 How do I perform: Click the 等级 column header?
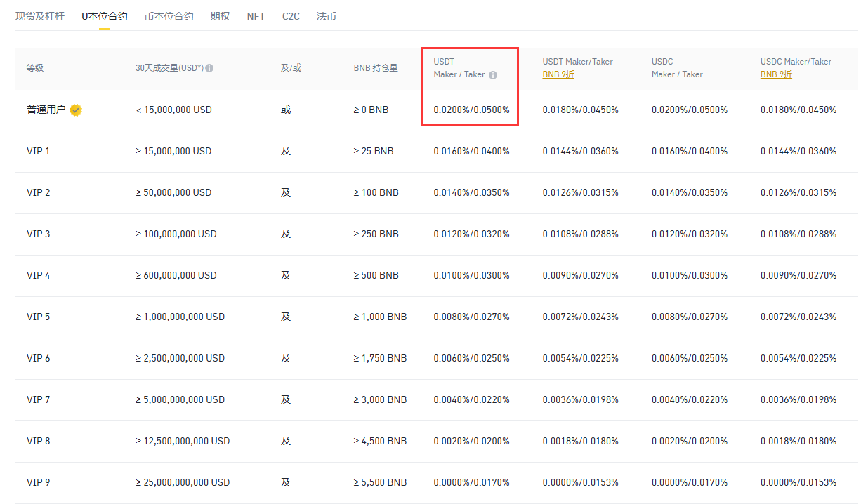pyautogui.click(x=35, y=68)
